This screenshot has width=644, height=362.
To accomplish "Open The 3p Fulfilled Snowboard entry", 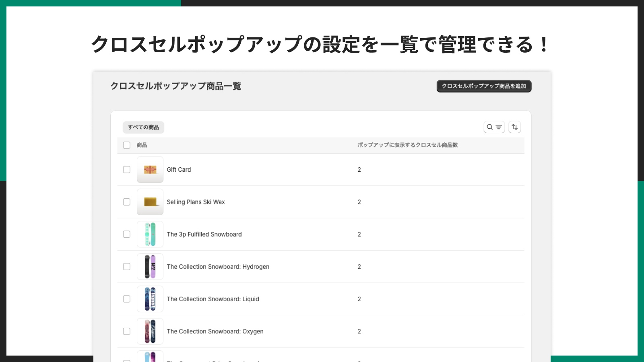I will click(204, 234).
